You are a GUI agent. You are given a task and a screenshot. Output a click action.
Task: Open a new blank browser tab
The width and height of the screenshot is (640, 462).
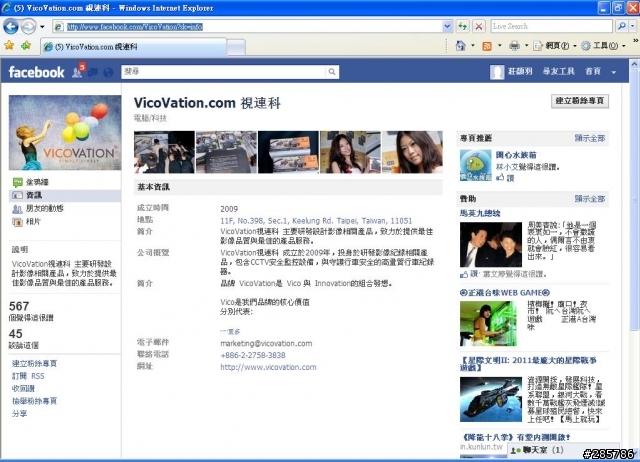coord(236,47)
